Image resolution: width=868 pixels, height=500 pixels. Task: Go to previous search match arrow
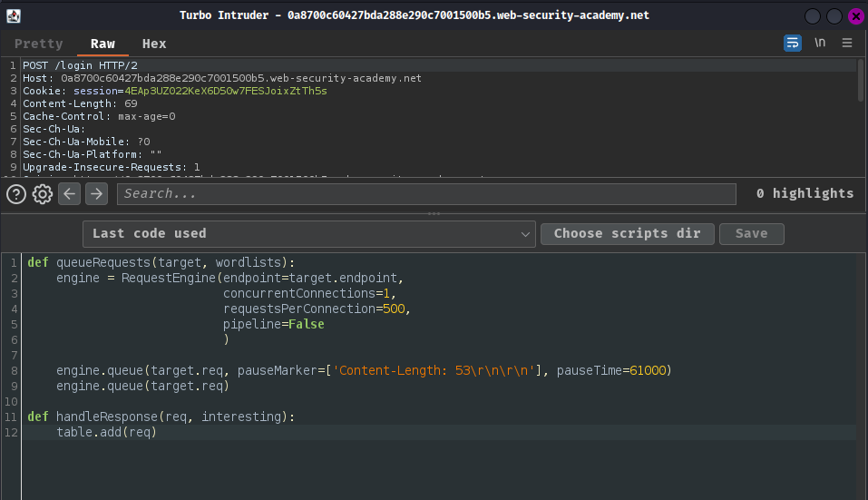(69, 194)
